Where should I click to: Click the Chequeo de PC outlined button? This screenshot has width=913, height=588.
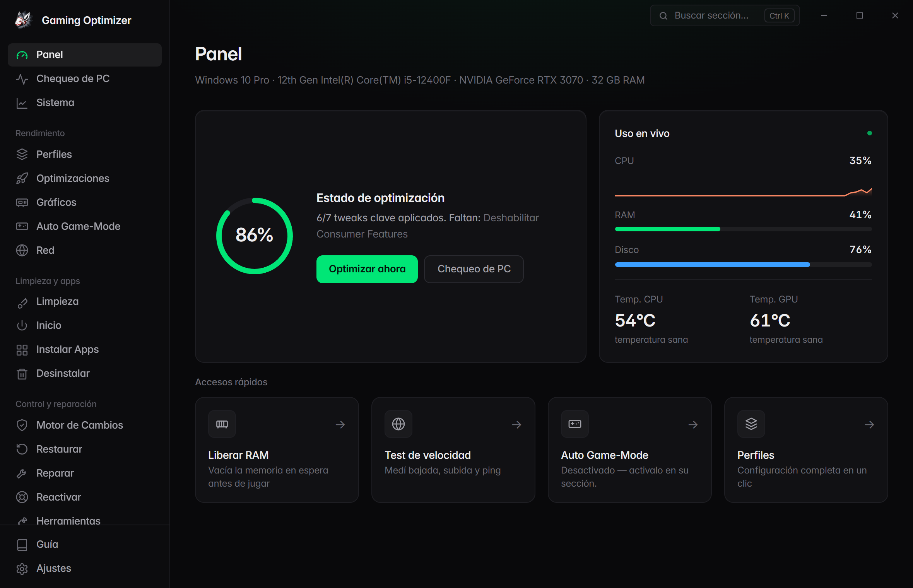point(474,269)
